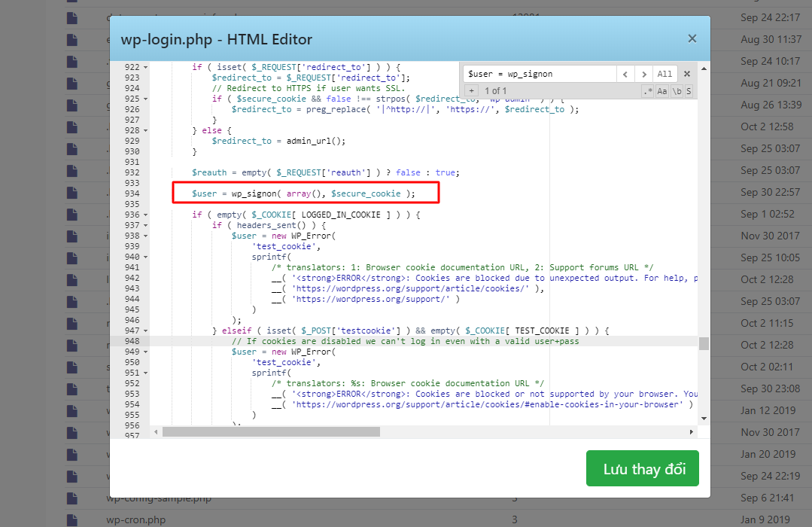Click the All matches button in search
This screenshot has height=527, width=812.
(x=665, y=74)
